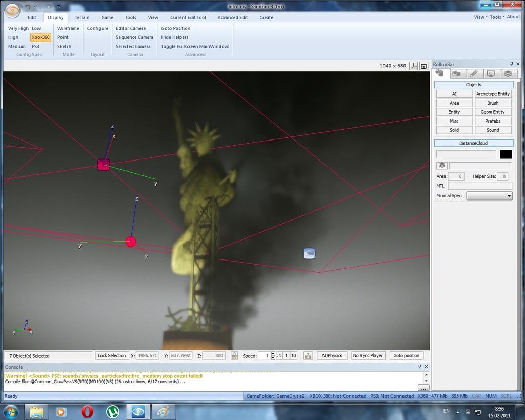Toggle Wireframe display mode
This screenshot has height=420, width=525.
coord(68,28)
